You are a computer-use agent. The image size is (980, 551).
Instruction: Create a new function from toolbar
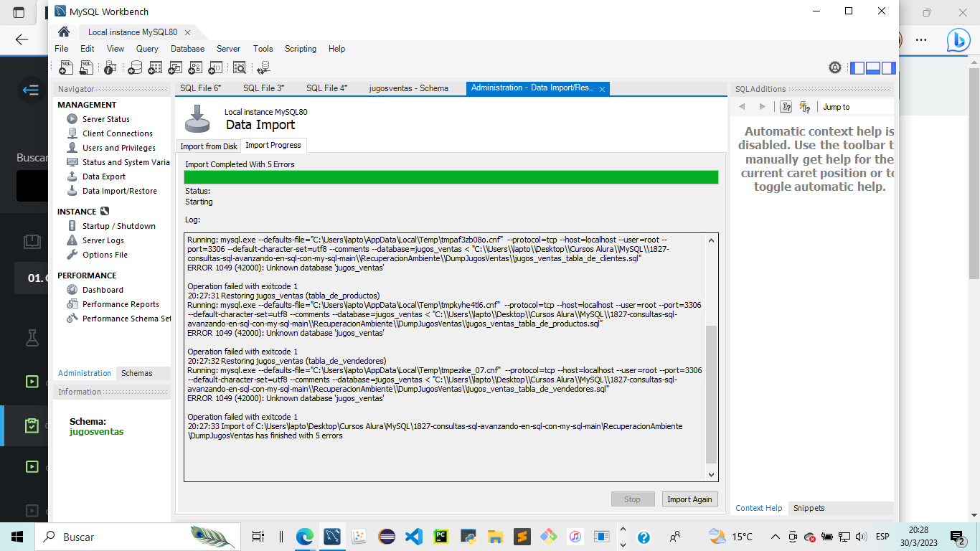pos(215,67)
